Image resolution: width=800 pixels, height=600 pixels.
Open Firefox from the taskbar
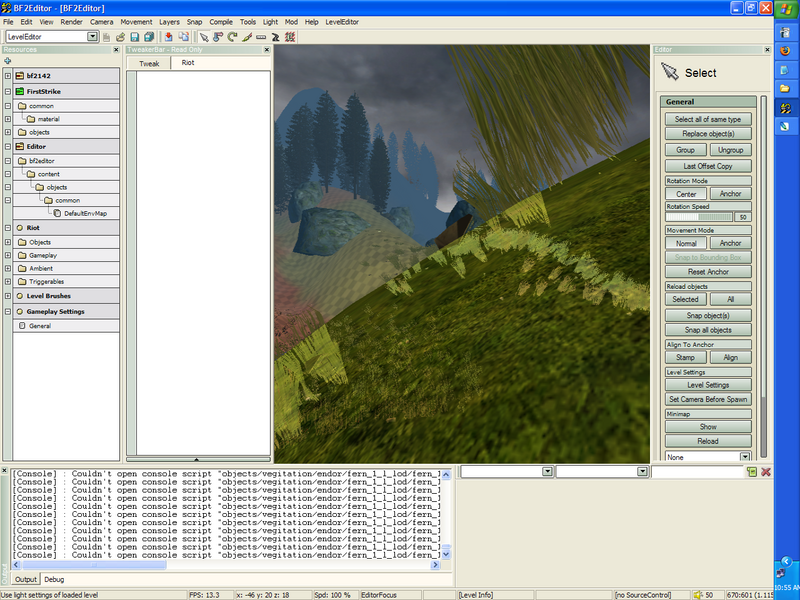coord(785,51)
